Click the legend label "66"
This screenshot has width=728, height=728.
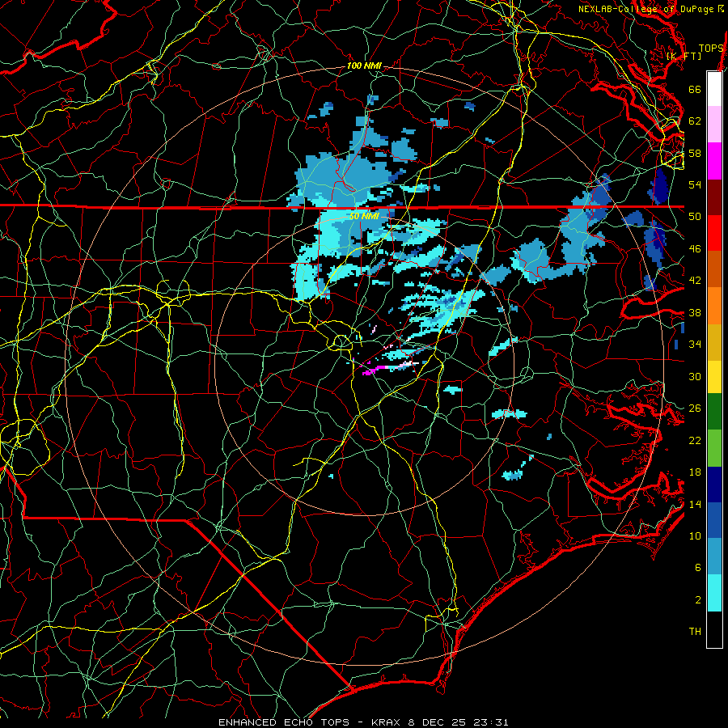(x=695, y=89)
